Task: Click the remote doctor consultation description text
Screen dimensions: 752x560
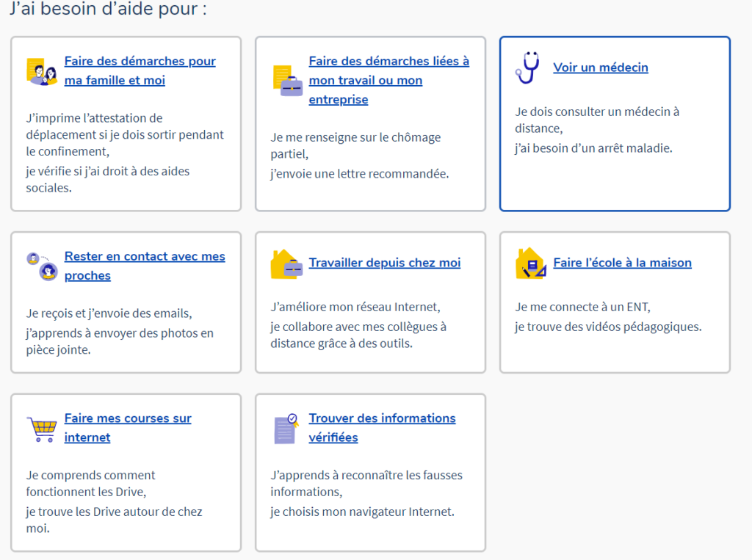Action: [x=596, y=120]
